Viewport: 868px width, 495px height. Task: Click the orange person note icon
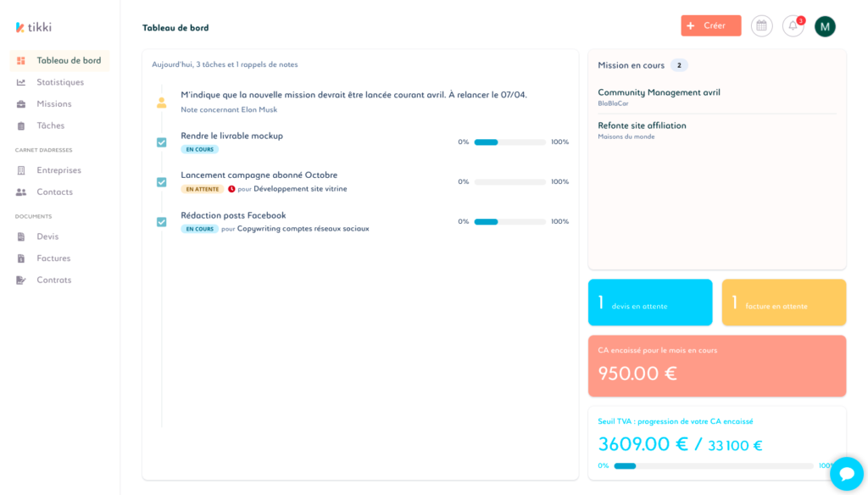point(162,103)
